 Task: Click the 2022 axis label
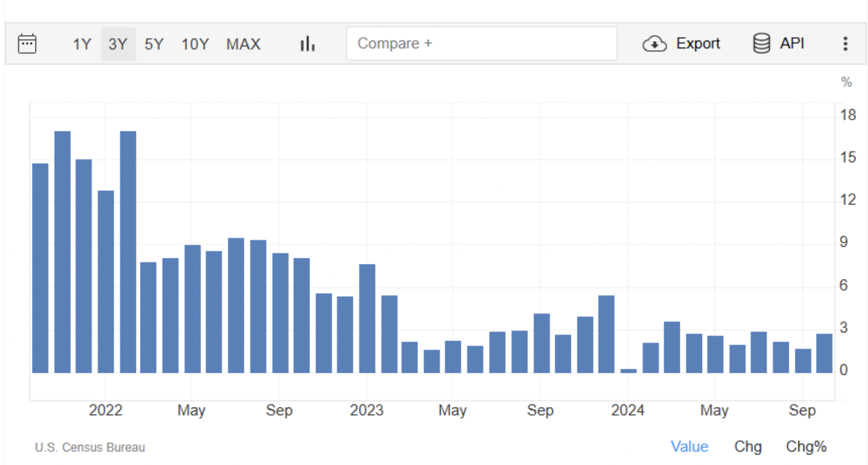(x=106, y=410)
